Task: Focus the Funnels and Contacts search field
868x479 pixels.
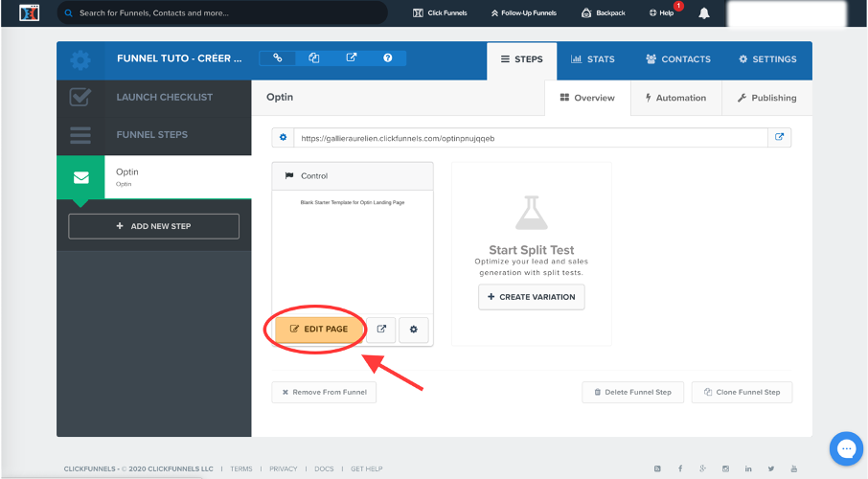Action: click(x=222, y=12)
